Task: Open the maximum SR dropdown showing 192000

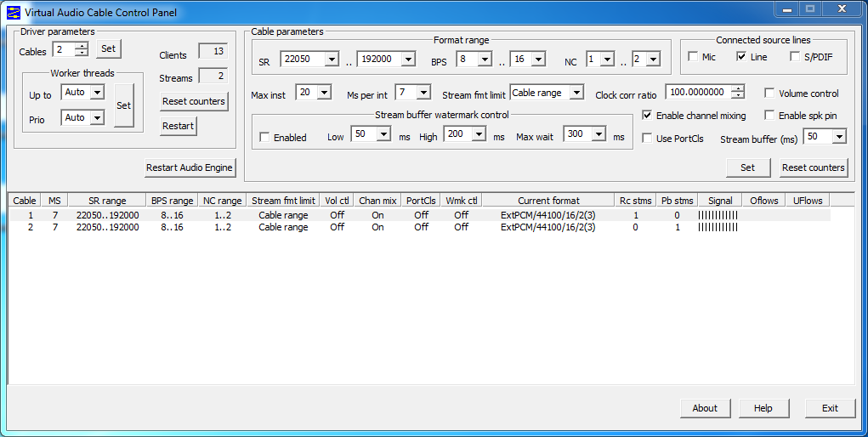Action: (x=408, y=59)
